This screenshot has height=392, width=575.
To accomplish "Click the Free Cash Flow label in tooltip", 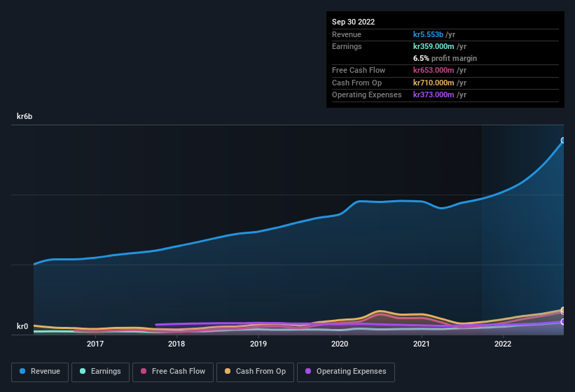I will [x=359, y=70].
